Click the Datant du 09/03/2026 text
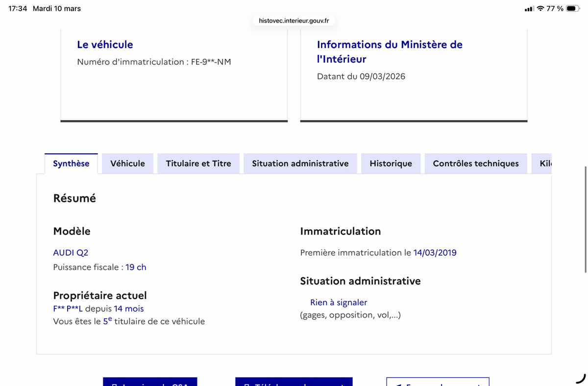The height and width of the screenshot is (386, 588). [361, 76]
